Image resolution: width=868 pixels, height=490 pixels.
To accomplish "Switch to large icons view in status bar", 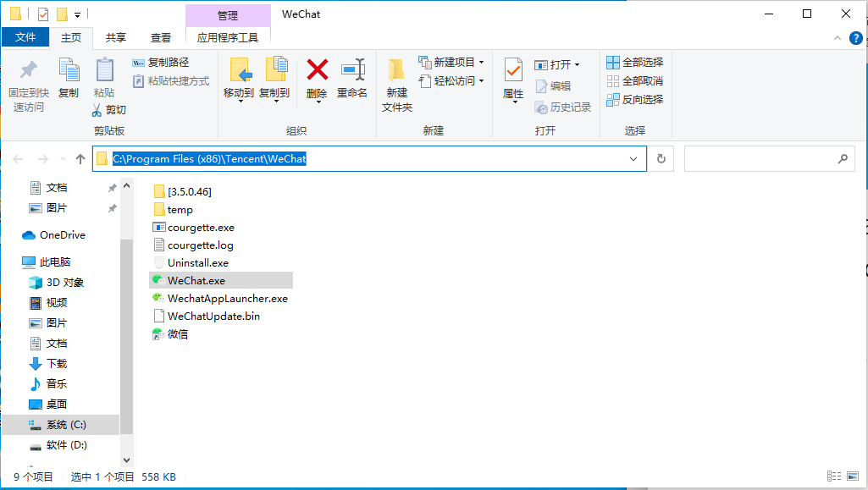I will [x=853, y=476].
